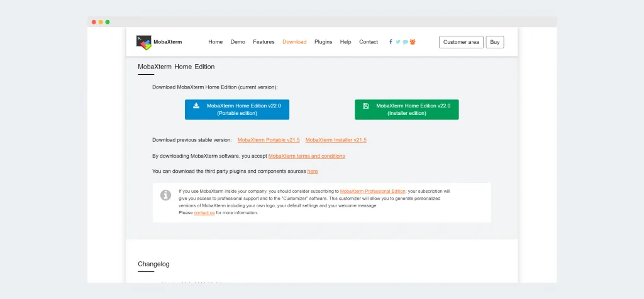This screenshot has height=299, width=644.
Task: Click the MobaXterm brand name text
Action: point(167,42)
